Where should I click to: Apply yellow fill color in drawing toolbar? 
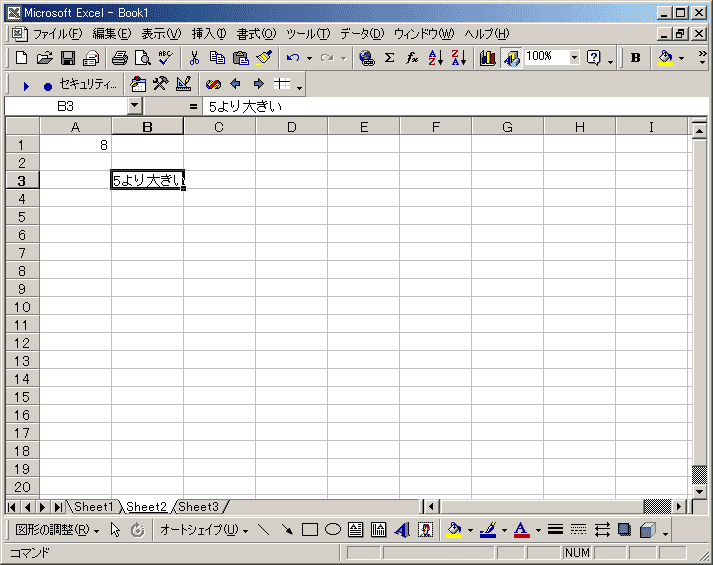[x=454, y=530]
